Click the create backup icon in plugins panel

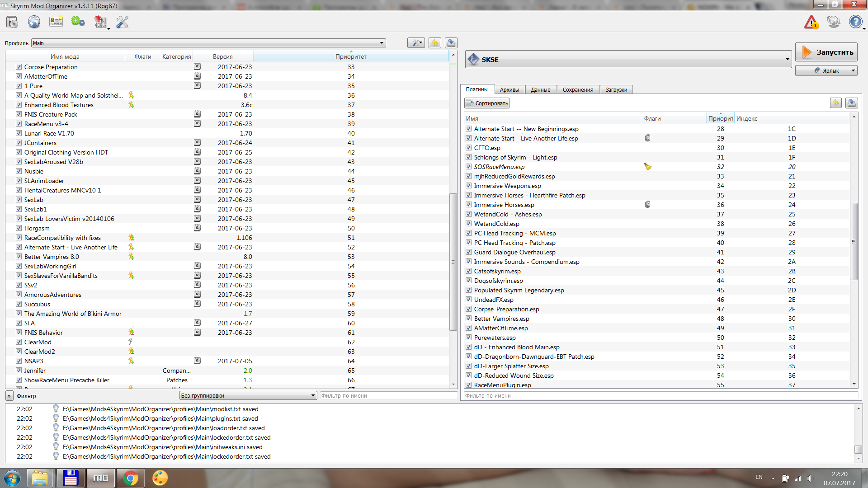(x=851, y=103)
